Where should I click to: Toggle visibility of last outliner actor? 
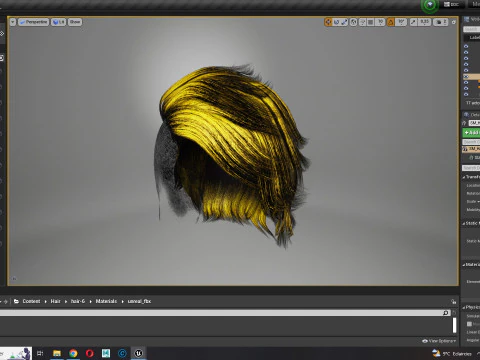[466, 95]
